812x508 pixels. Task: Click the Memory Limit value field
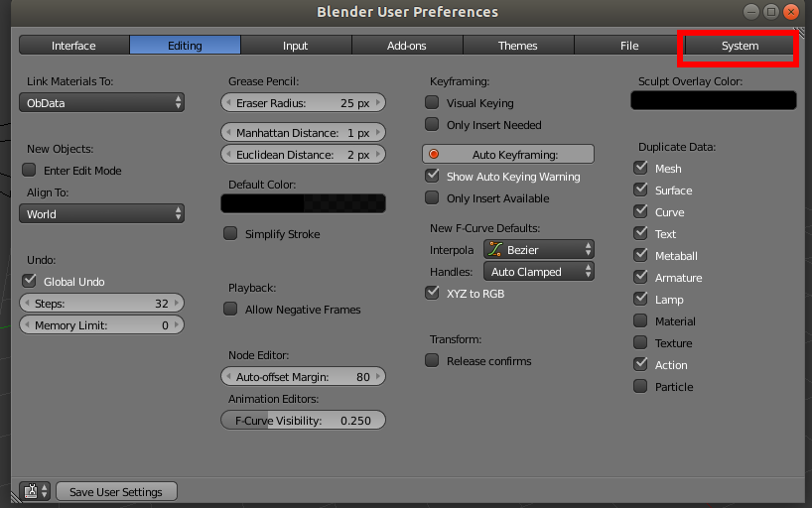click(101, 324)
